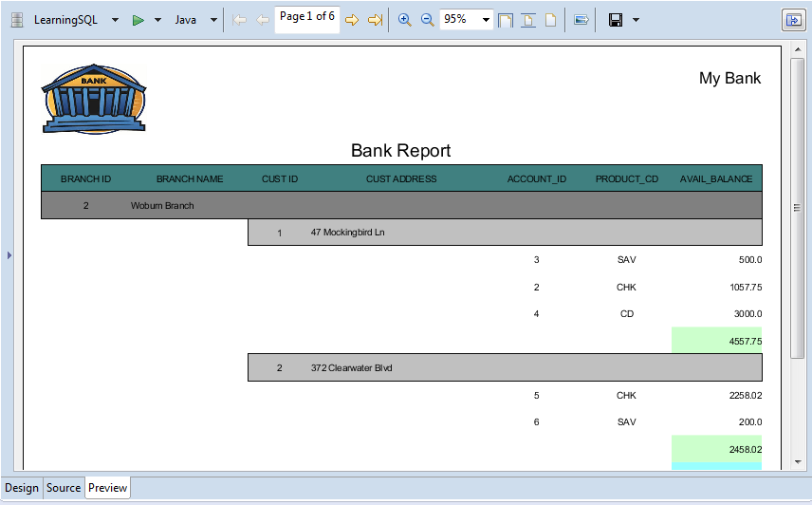Click the panel switch icon at the toolbar end
This screenshot has height=505, width=812.
pos(793,20)
